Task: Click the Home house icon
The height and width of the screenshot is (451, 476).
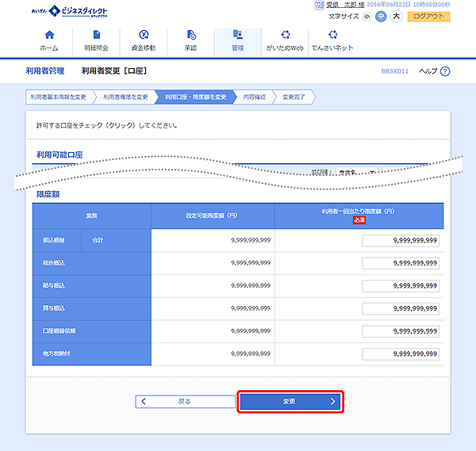Action: tap(49, 35)
